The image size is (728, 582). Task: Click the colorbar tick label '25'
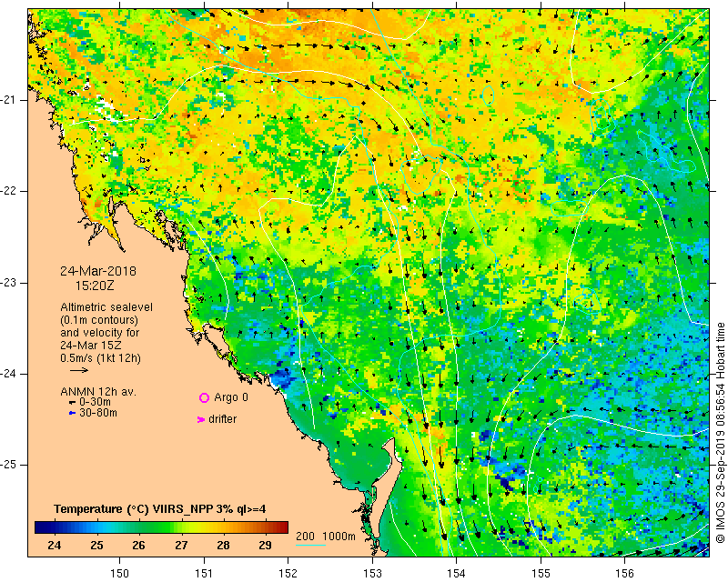tap(96, 546)
